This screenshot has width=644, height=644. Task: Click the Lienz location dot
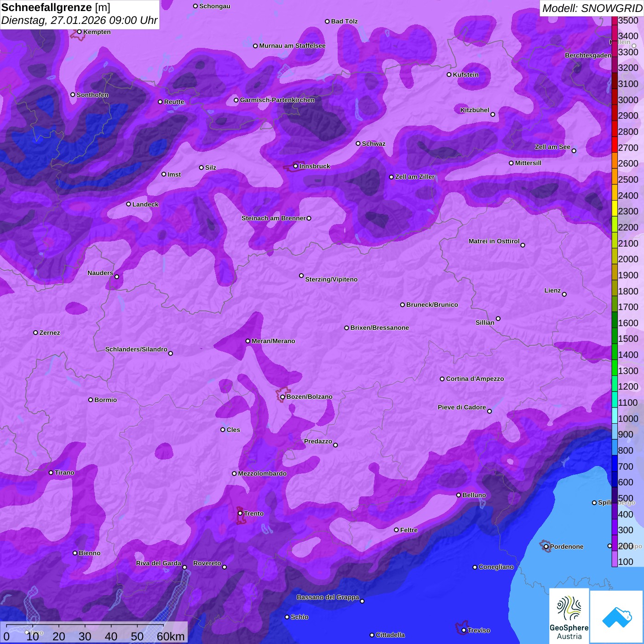564,294
